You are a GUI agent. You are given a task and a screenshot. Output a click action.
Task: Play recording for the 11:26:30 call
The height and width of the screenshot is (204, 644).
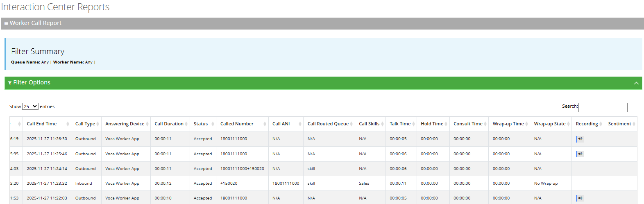[580, 139]
